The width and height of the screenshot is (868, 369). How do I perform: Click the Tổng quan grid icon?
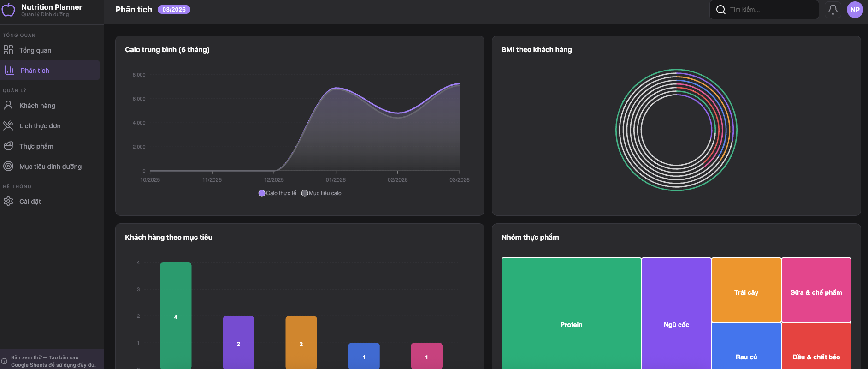(x=8, y=50)
